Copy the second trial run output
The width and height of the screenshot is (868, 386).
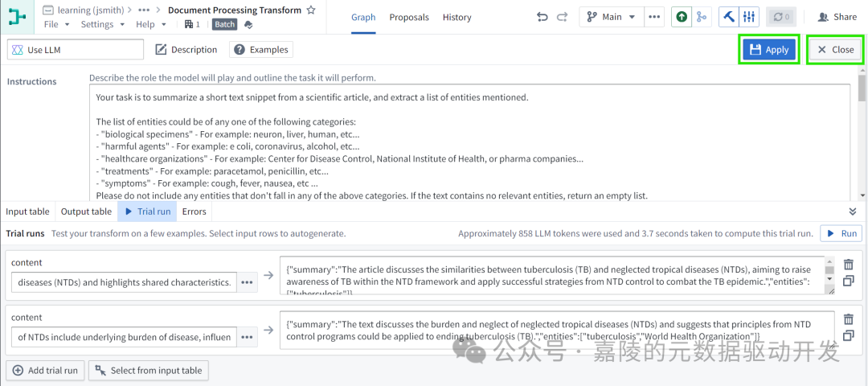pos(849,336)
